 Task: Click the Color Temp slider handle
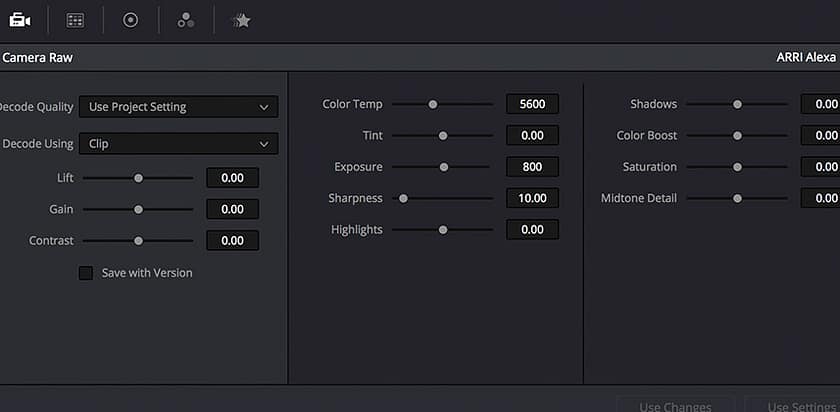(x=433, y=104)
